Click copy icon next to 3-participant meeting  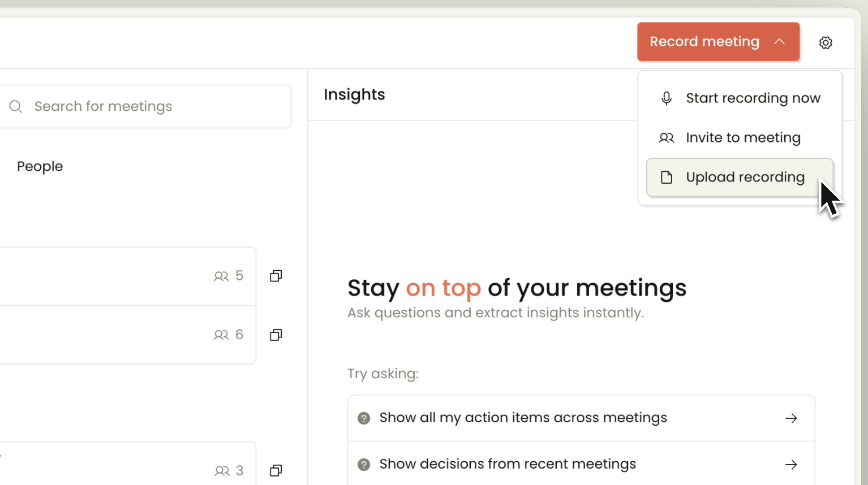click(x=276, y=470)
